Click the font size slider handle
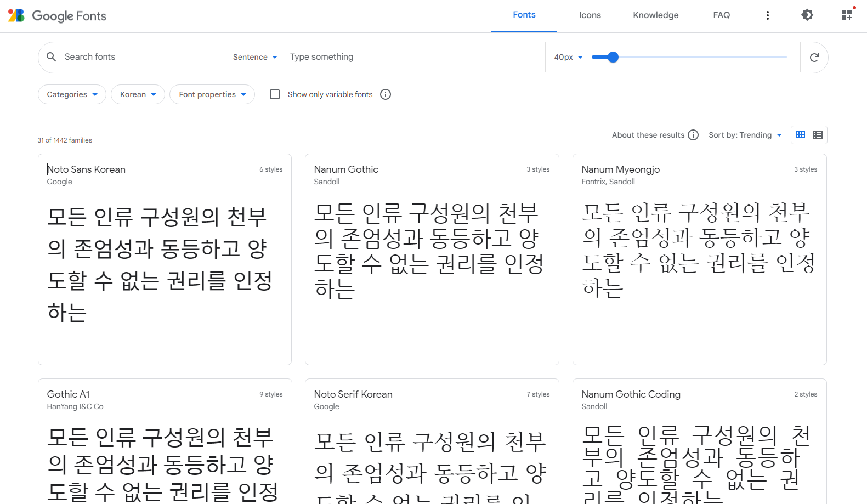The width and height of the screenshot is (867, 504). [x=613, y=57]
